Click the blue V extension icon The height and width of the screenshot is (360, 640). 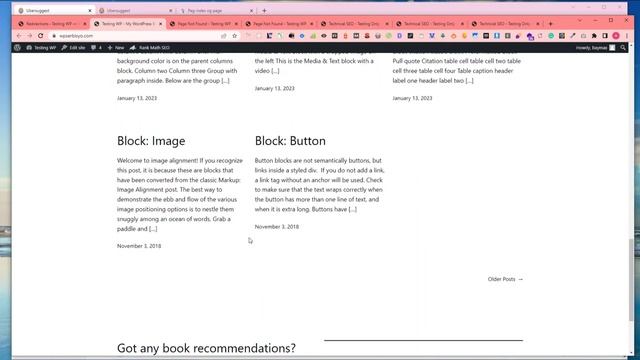[432, 36]
